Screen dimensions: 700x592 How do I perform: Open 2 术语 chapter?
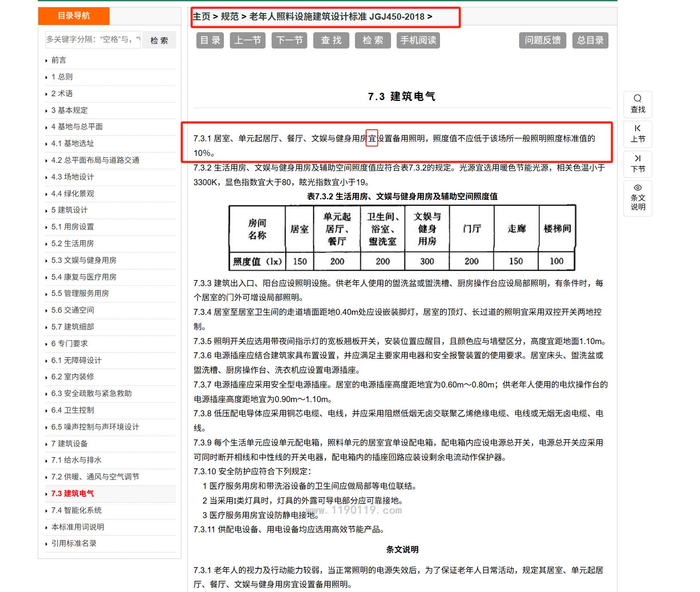pyautogui.click(x=62, y=94)
